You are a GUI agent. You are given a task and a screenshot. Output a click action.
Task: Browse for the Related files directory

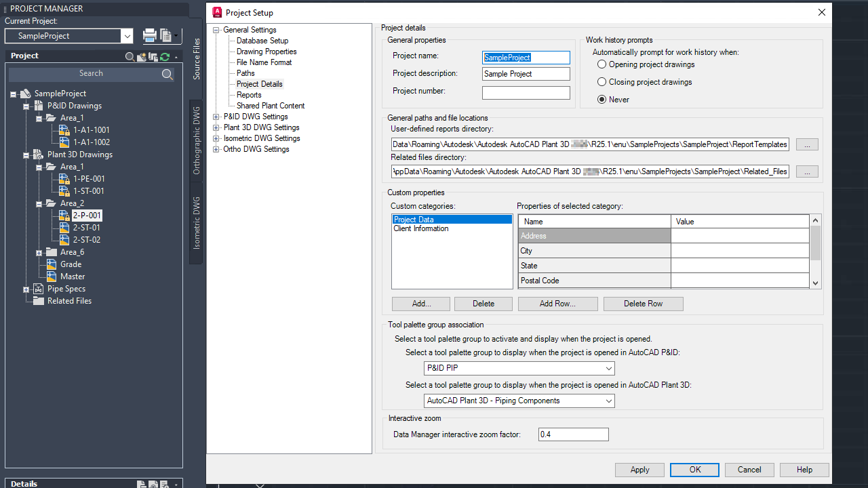pyautogui.click(x=807, y=171)
